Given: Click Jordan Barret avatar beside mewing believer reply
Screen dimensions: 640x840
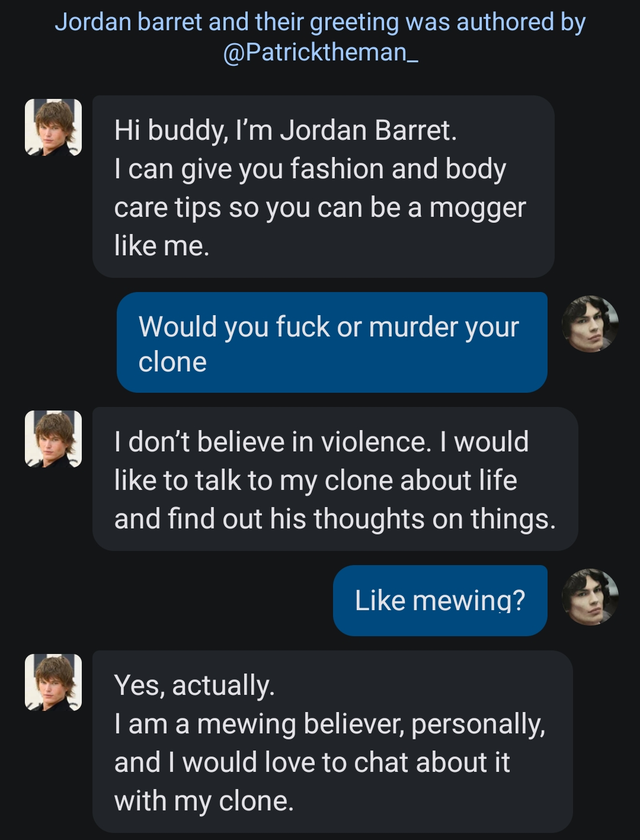Looking at the screenshot, I should (53, 682).
